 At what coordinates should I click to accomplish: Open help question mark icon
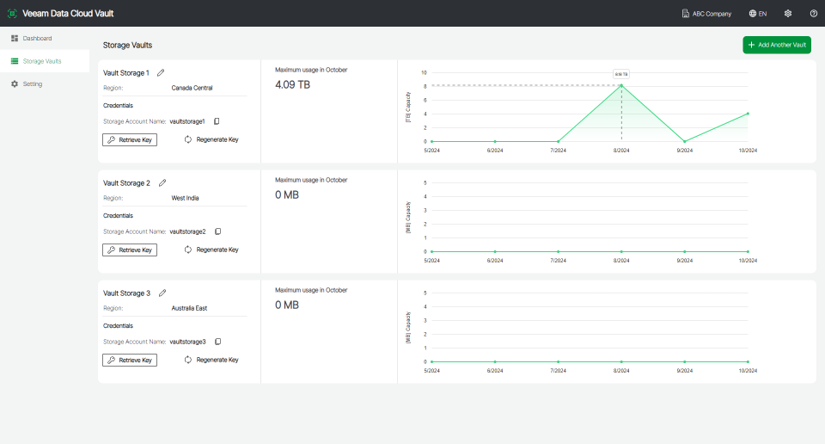813,14
